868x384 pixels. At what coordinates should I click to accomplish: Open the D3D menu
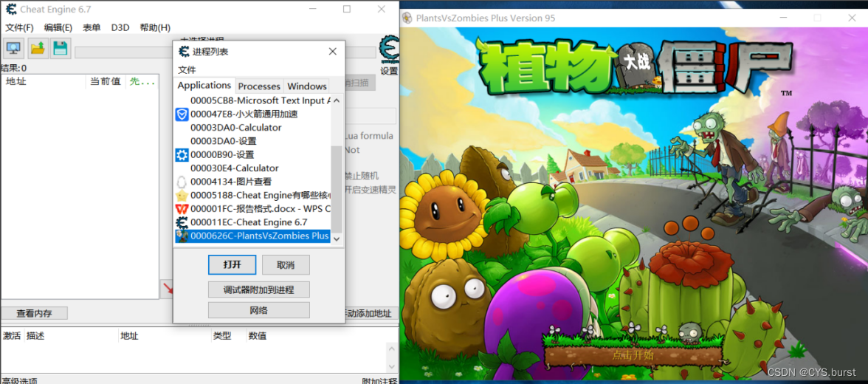click(x=120, y=28)
